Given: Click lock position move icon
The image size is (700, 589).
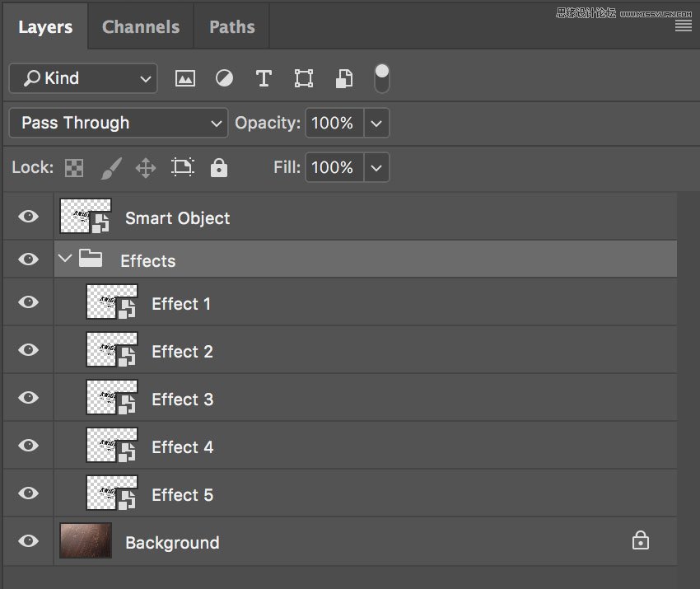Looking at the screenshot, I should pos(146,168).
